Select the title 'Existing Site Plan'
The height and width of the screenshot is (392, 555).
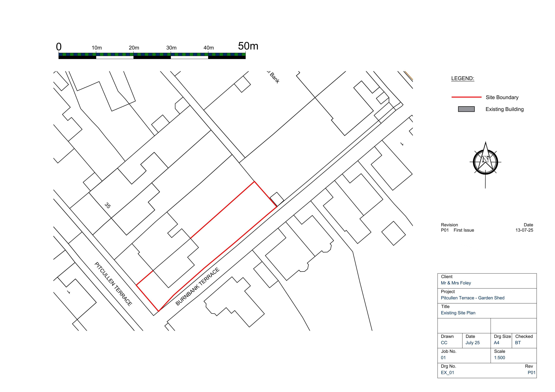tap(458, 313)
